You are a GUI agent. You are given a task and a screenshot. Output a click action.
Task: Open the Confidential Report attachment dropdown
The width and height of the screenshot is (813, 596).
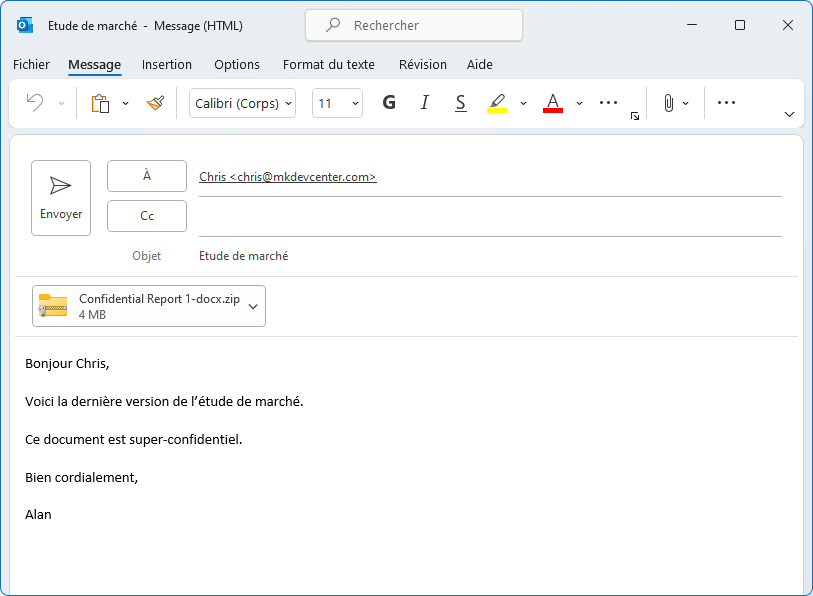[252, 305]
